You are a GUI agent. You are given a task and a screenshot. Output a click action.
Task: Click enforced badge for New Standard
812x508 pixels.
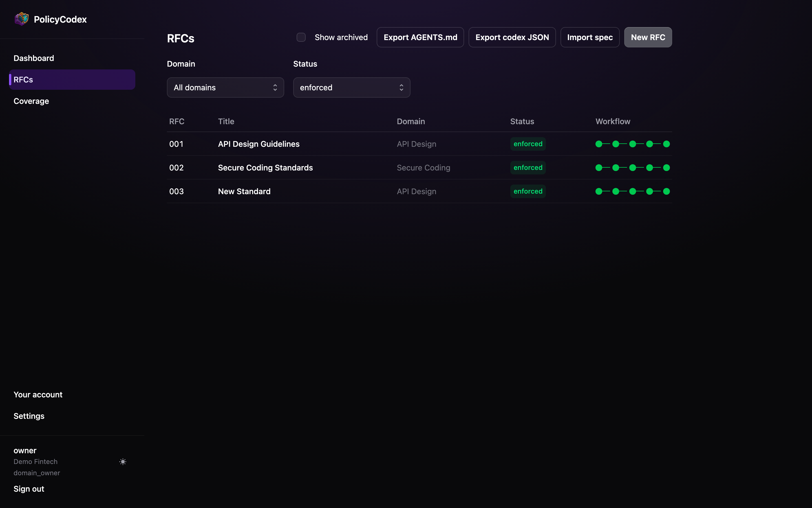(x=528, y=191)
